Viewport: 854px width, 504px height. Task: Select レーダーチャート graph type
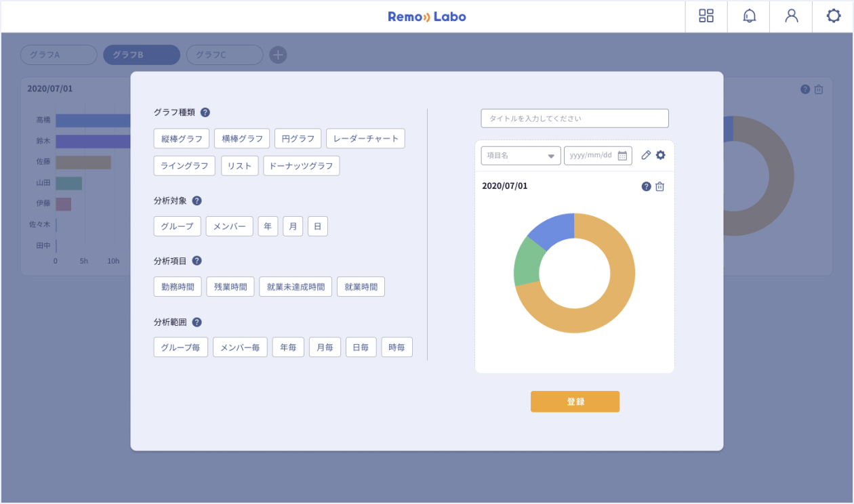pyautogui.click(x=365, y=139)
